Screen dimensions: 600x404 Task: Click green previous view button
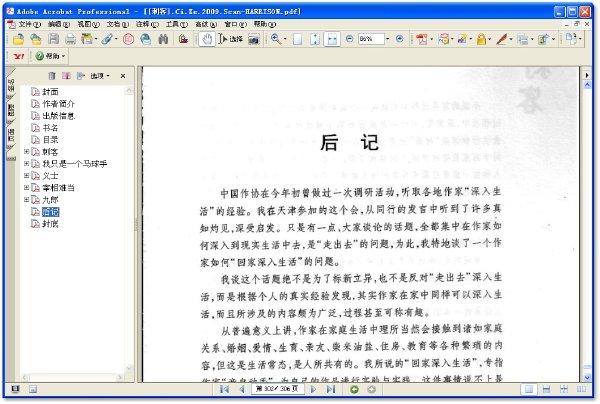pyautogui.click(x=354, y=389)
